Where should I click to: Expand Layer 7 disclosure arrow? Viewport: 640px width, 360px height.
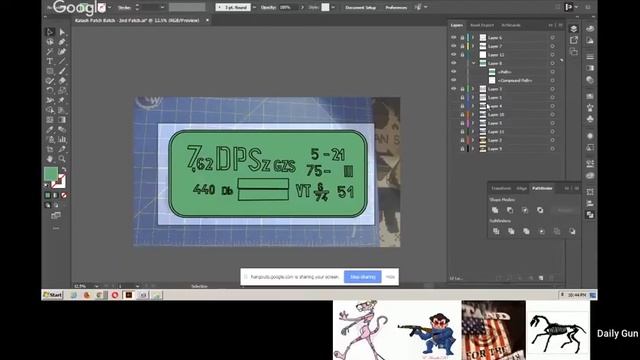click(x=473, y=46)
